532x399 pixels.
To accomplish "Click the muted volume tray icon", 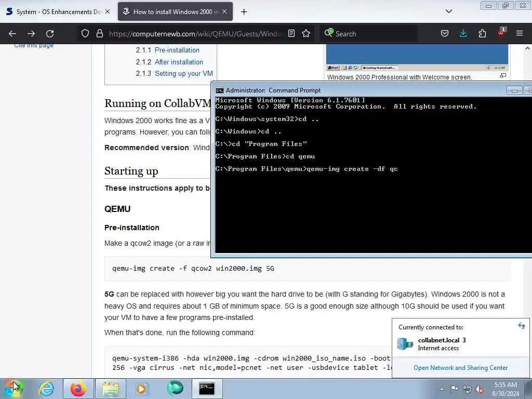I will click(480, 389).
